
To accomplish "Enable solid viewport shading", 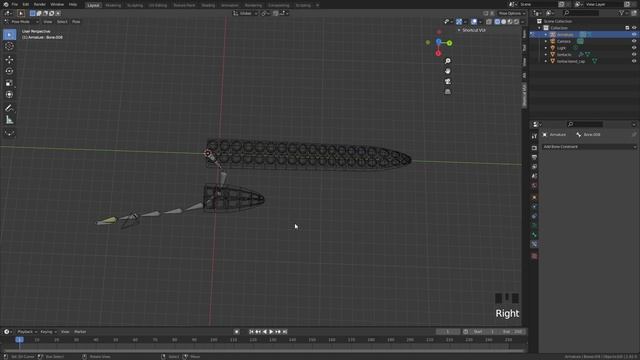I will coord(504,22).
